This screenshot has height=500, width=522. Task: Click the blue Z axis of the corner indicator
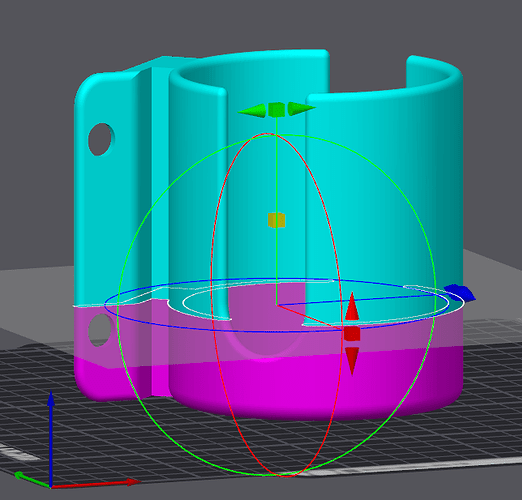(51, 438)
